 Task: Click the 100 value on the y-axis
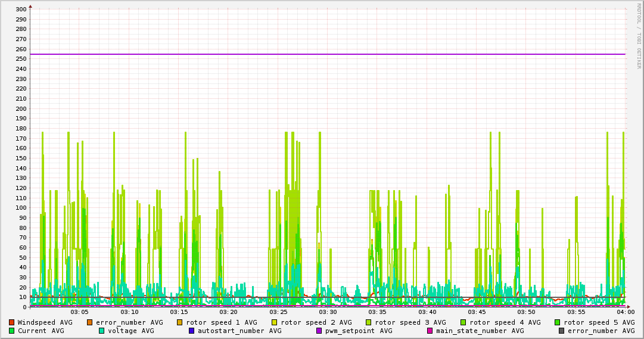(21, 208)
